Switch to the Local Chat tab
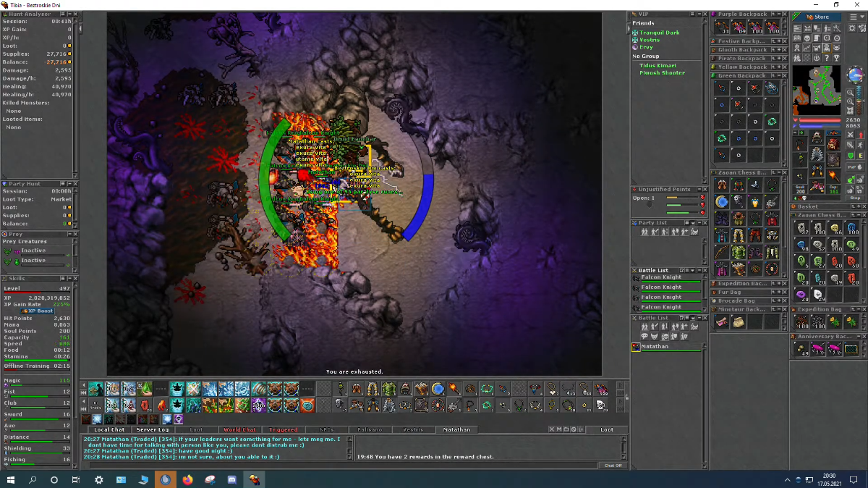Image resolution: width=868 pixels, height=488 pixels. tap(110, 430)
